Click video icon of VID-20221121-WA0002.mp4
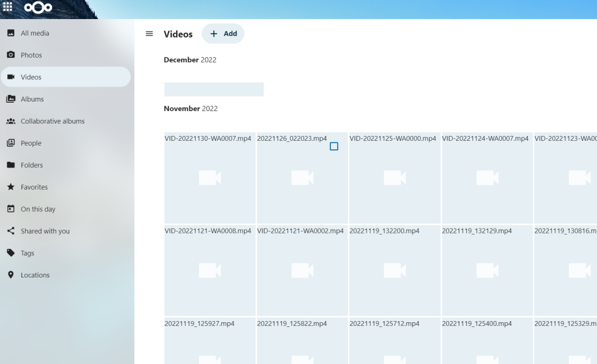The height and width of the screenshot is (364, 597). [x=302, y=270]
